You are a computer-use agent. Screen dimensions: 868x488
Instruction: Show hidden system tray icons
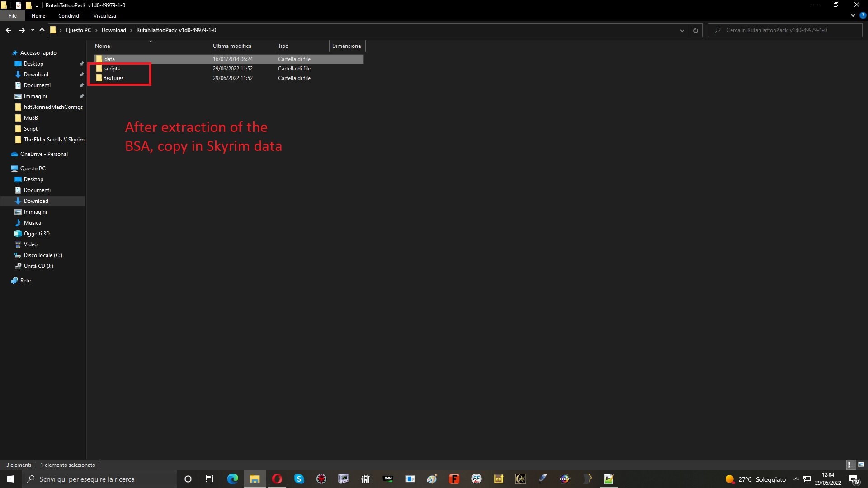pos(796,479)
